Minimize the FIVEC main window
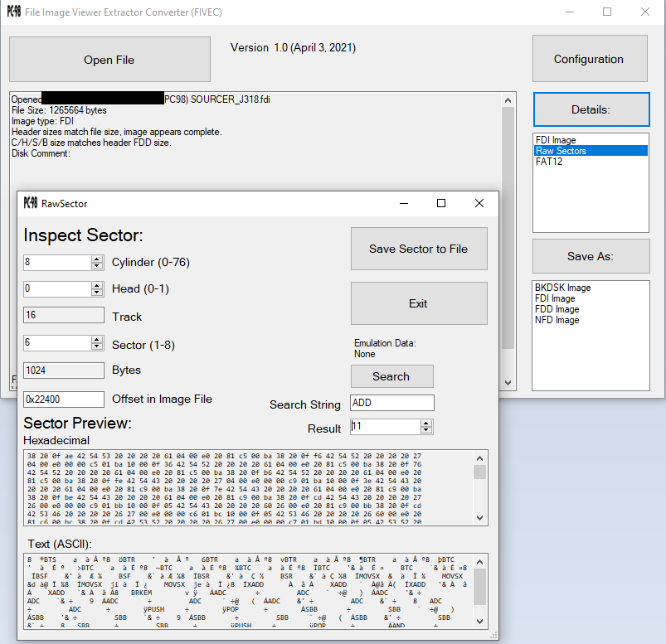 (x=570, y=12)
